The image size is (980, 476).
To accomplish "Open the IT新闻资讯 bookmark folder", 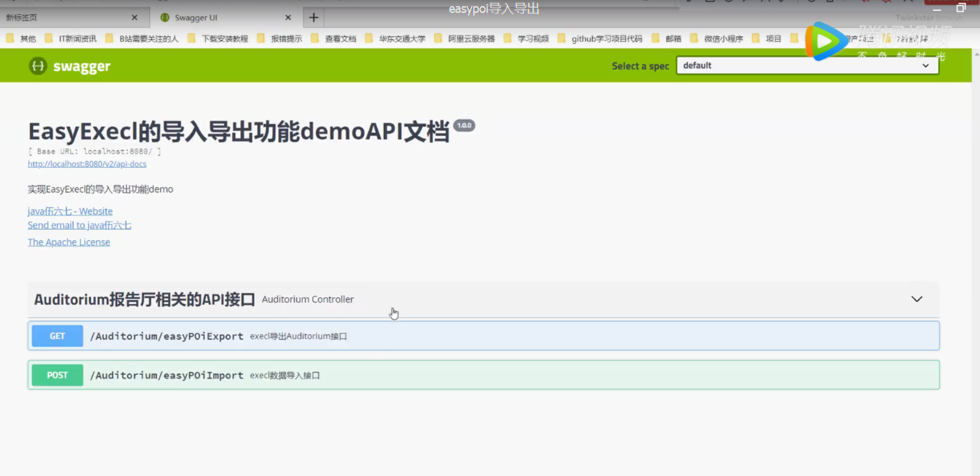I will pos(71,39).
